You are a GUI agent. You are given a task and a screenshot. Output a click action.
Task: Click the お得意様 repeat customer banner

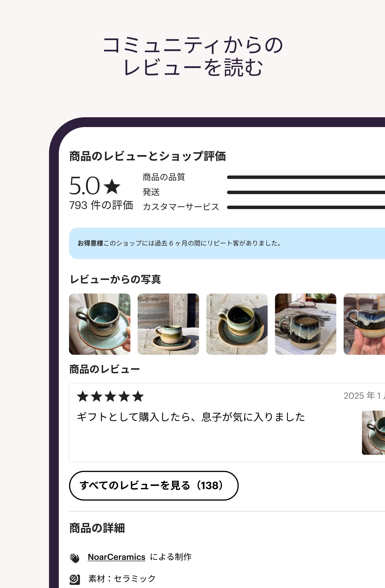pyautogui.click(x=227, y=243)
